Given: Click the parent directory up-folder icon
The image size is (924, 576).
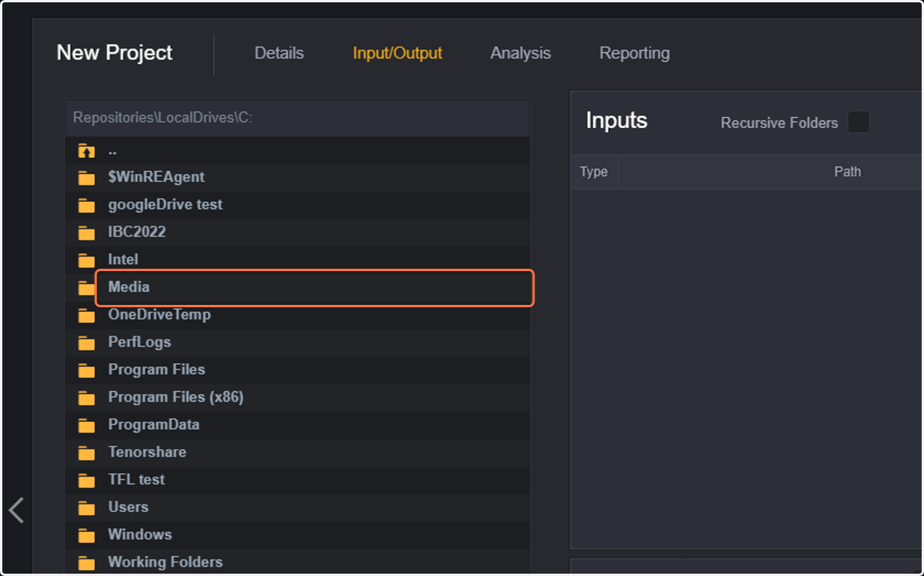Looking at the screenshot, I should (x=86, y=151).
